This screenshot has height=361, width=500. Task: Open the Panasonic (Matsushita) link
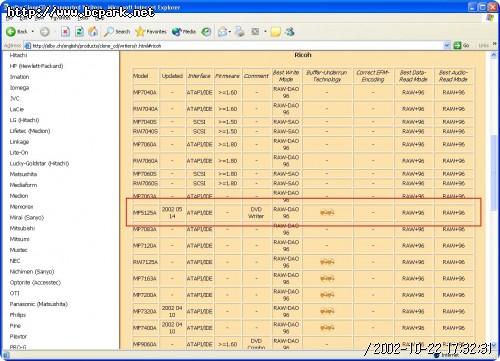(39, 304)
